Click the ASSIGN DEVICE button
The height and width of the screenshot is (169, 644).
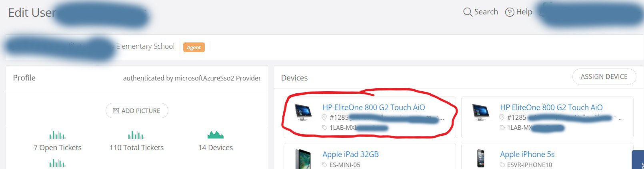(x=604, y=76)
